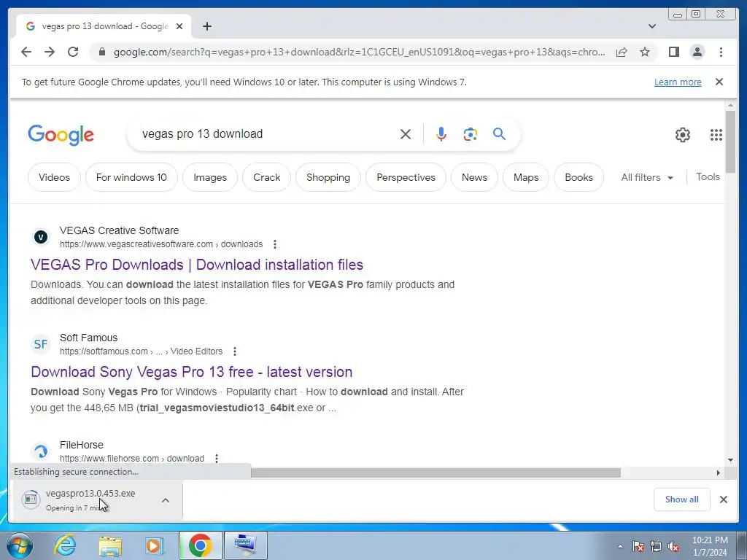This screenshot has height=560, width=747.
Task: Switch to Books results
Action: click(x=578, y=177)
